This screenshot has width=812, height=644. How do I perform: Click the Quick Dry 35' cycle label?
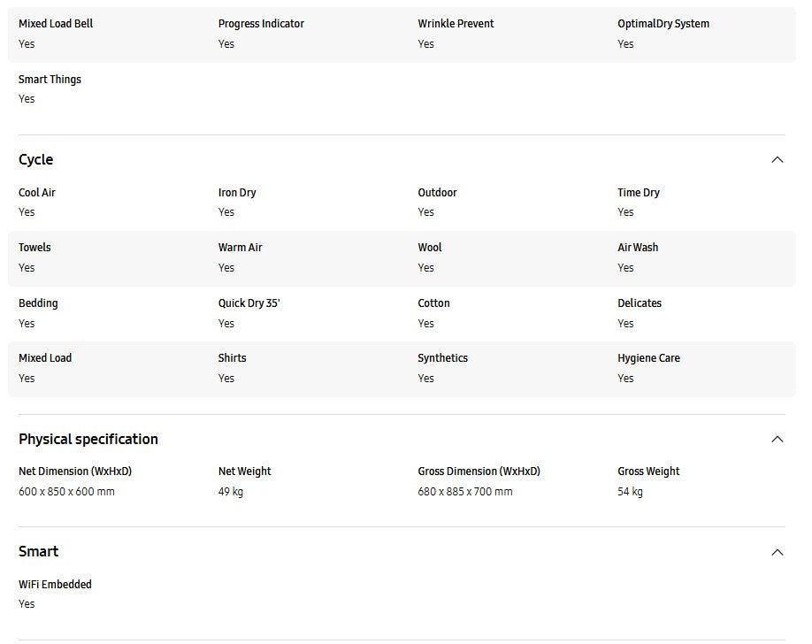click(x=249, y=303)
